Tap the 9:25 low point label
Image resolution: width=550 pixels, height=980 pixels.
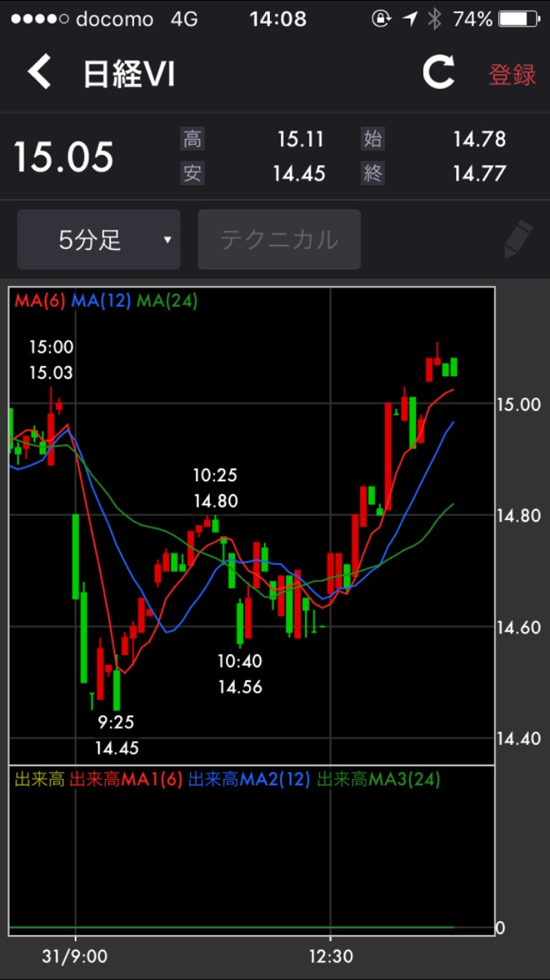[117, 734]
